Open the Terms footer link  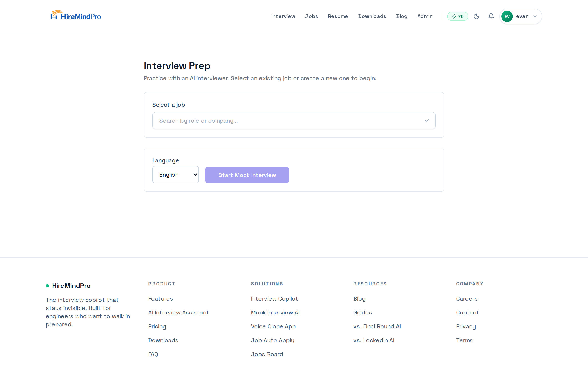pyautogui.click(x=464, y=340)
